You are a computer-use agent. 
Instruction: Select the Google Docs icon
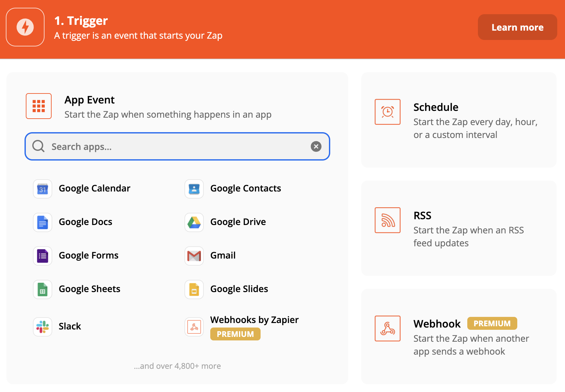[x=43, y=222]
